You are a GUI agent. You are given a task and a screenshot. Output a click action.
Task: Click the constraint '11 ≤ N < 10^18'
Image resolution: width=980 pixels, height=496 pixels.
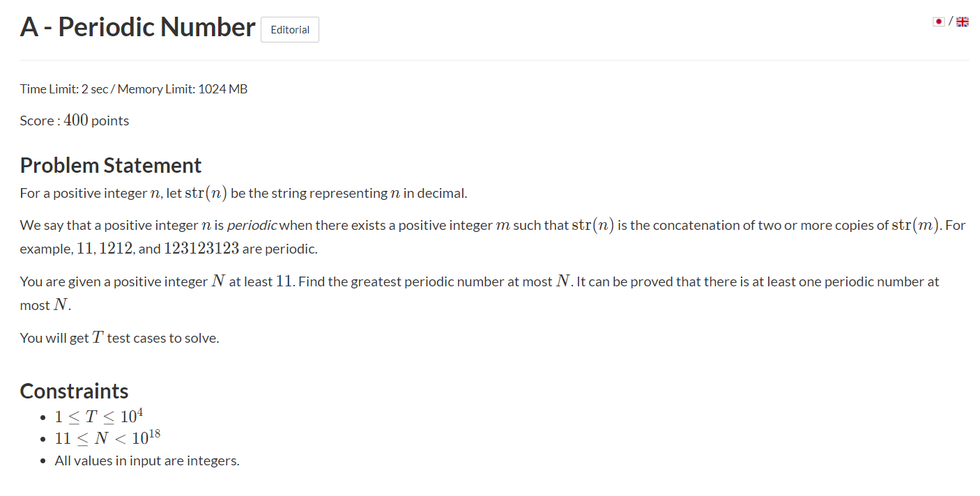click(108, 438)
